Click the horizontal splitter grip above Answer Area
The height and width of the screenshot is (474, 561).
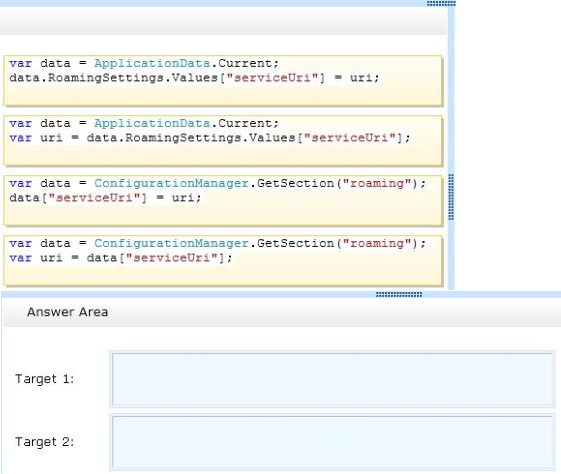click(399, 294)
